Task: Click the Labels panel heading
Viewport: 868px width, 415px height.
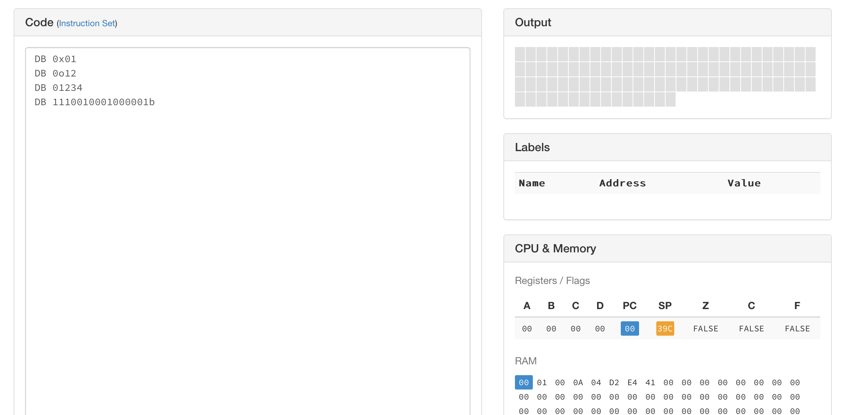Action: [532, 147]
